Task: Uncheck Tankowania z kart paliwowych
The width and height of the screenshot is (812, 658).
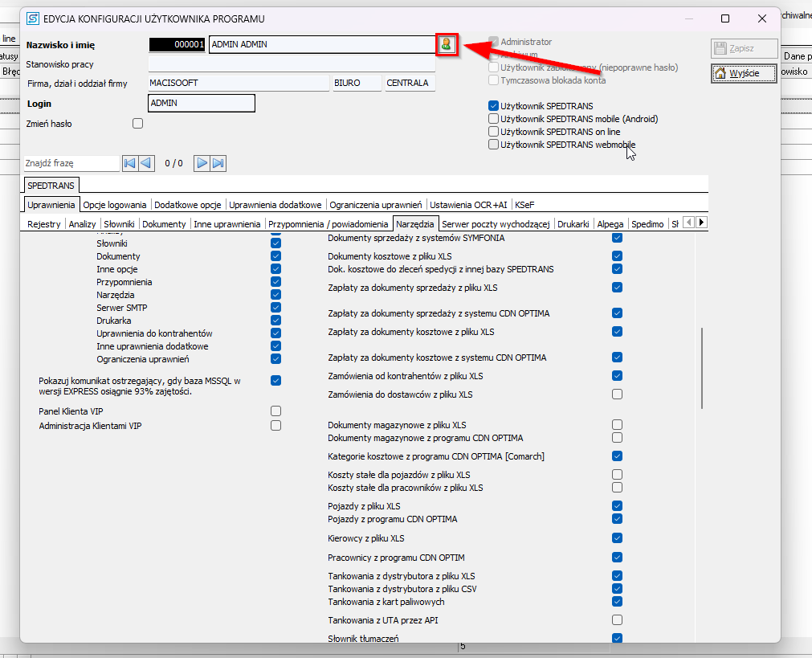Action: [x=618, y=602]
